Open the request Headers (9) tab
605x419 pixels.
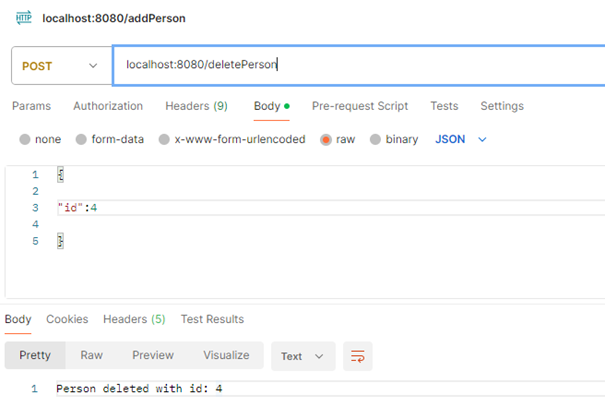pyautogui.click(x=196, y=106)
